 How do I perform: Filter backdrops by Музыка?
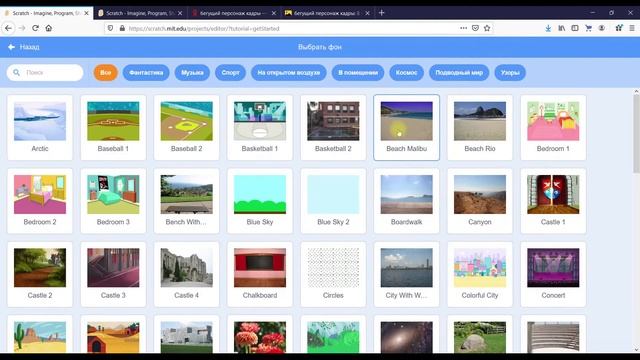coord(192,73)
